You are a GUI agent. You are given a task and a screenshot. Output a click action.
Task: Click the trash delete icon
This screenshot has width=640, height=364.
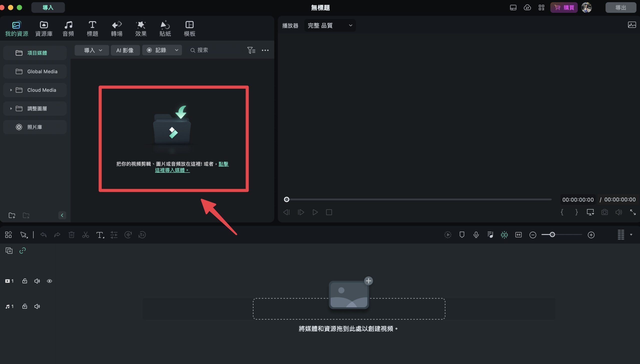click(x=71, y=234)
